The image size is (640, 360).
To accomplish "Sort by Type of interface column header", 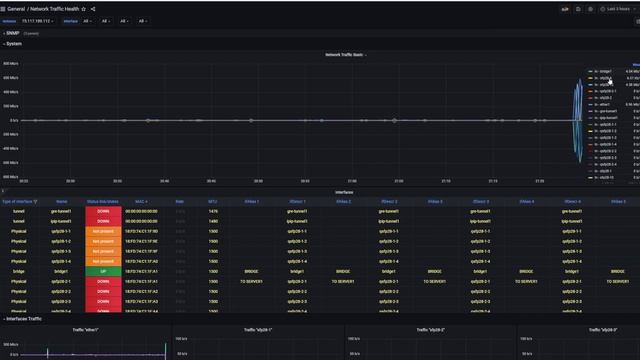I will 17,202.
